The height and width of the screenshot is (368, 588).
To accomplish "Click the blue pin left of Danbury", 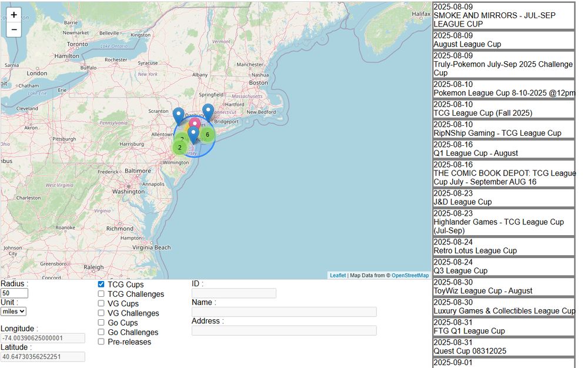I will pyautogui.click(x=179, y=116).
